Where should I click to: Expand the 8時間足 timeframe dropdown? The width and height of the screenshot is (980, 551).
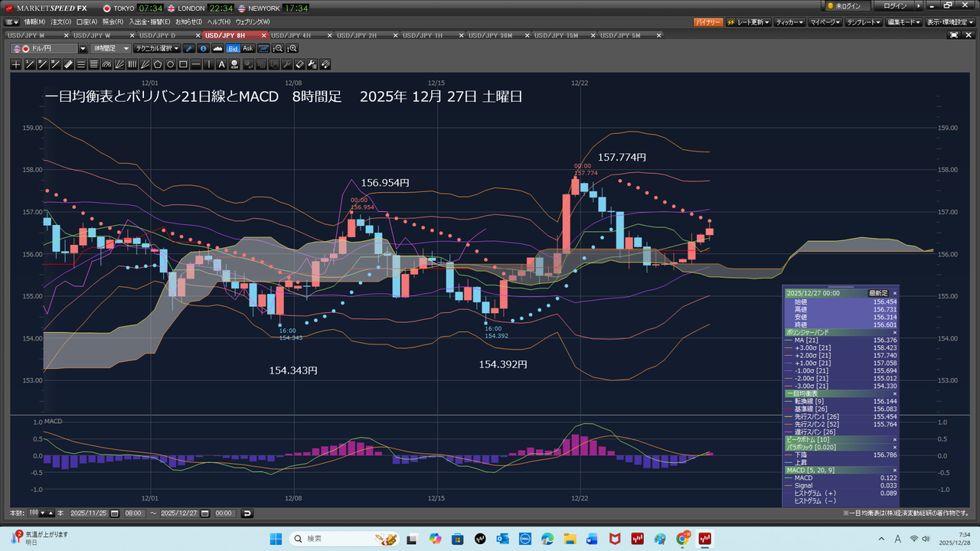126,48
